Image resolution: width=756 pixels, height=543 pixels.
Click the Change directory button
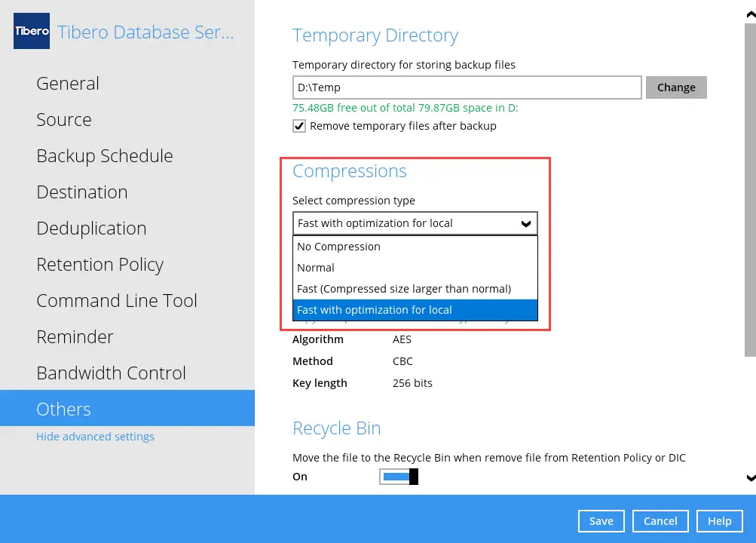(676, 87)
